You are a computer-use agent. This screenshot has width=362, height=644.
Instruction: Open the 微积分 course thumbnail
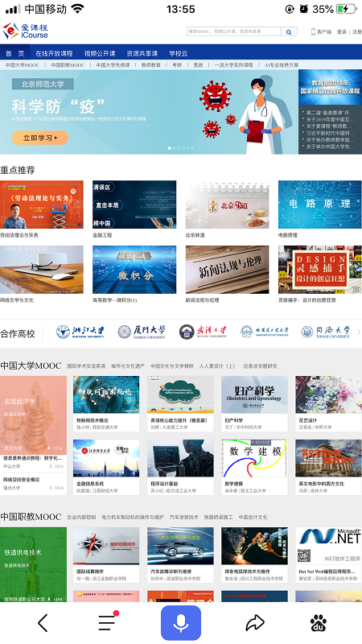click(134, 270)
